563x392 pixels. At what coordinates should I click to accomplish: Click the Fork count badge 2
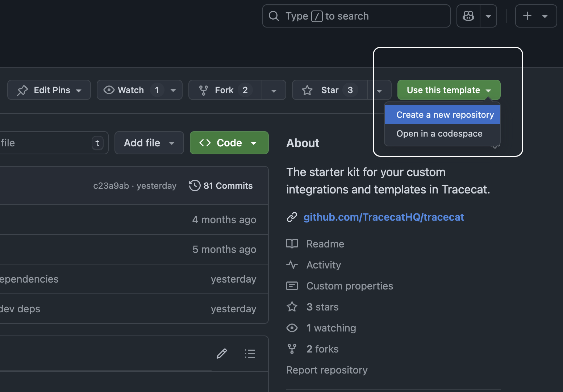pos(245,90)
